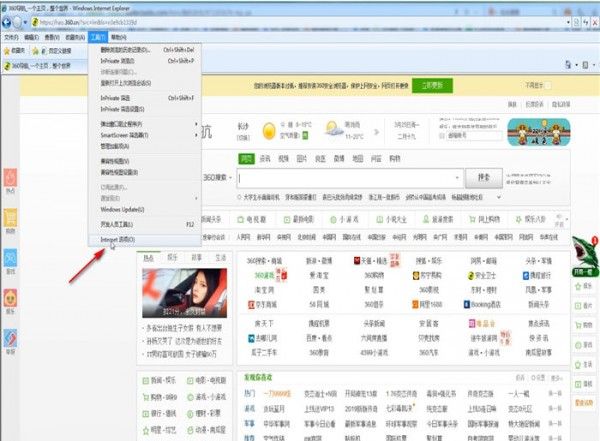Click the red Stop button in address bar
Image resolution: width=600 pixels, height=441 pixels.
point(595,23)
